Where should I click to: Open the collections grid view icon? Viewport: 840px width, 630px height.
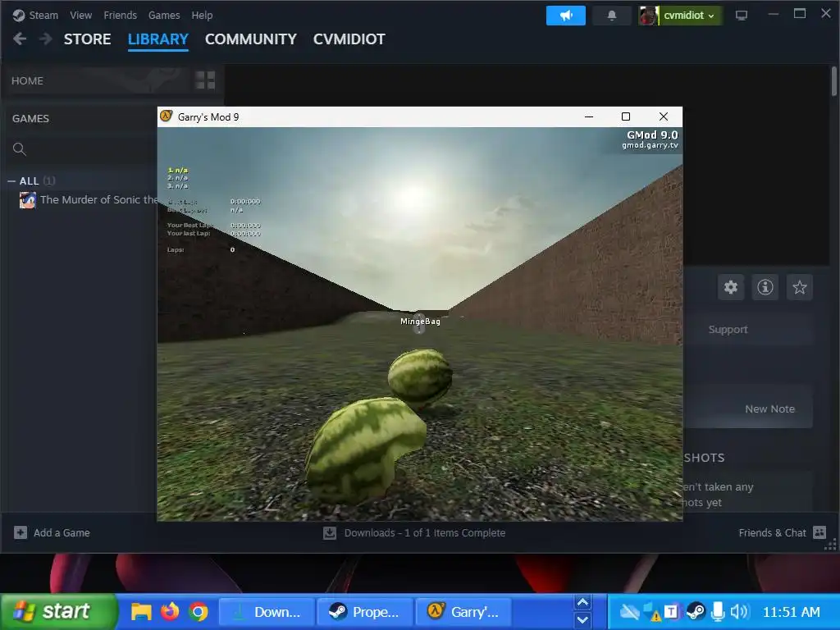pyautogui.click(x=205, y=80)
